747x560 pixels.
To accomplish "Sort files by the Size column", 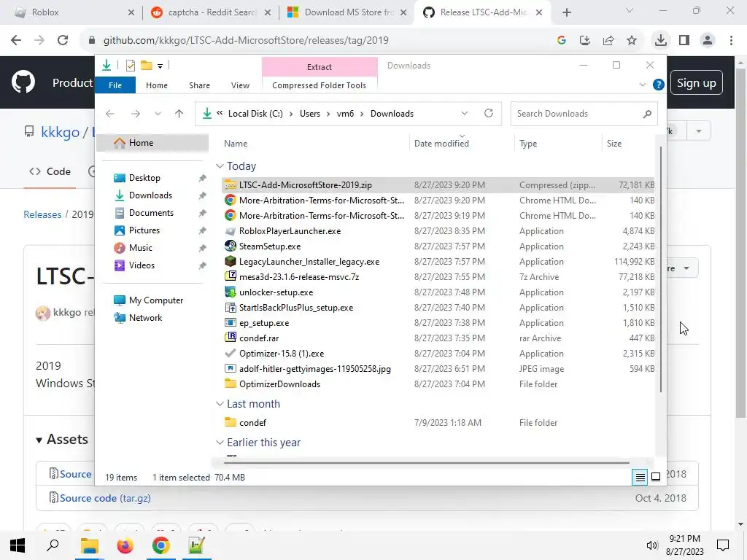I will click(x=614, y=144).
